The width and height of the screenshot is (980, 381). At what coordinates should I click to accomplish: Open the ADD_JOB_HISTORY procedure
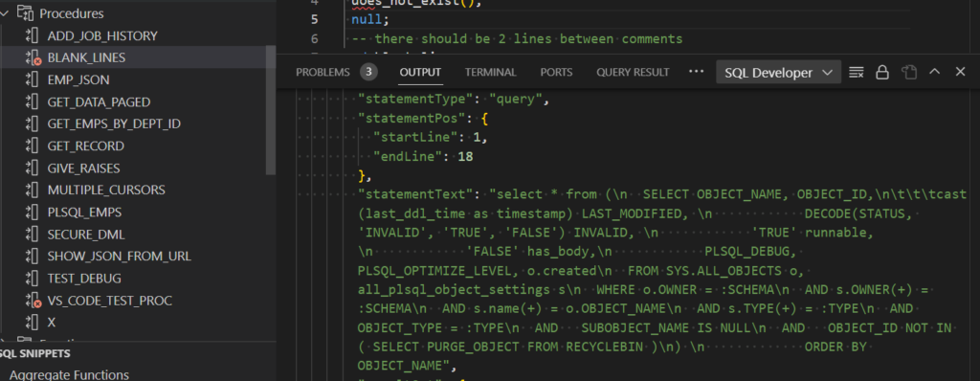[102, 35]
